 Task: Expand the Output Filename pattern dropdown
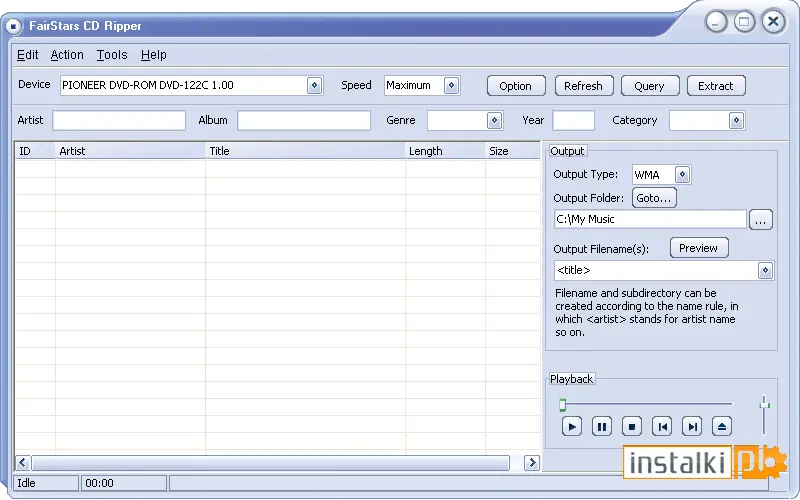coord(765,270)
